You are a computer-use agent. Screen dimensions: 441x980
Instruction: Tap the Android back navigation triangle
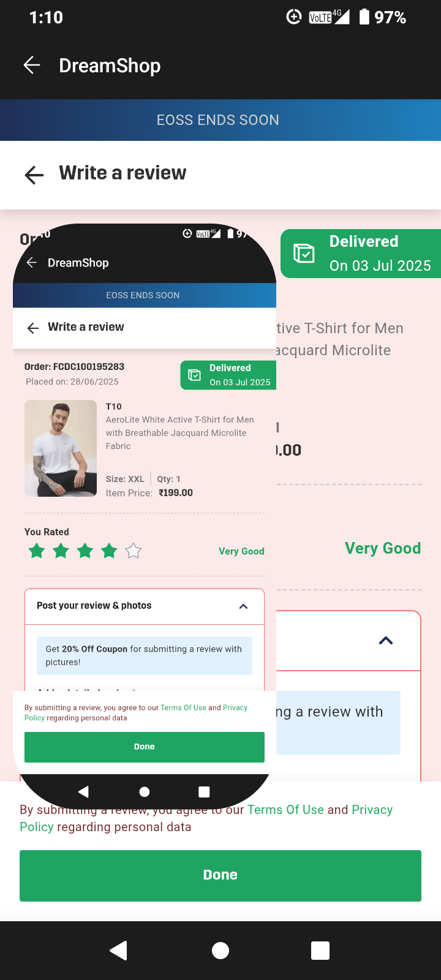point(118,951)
